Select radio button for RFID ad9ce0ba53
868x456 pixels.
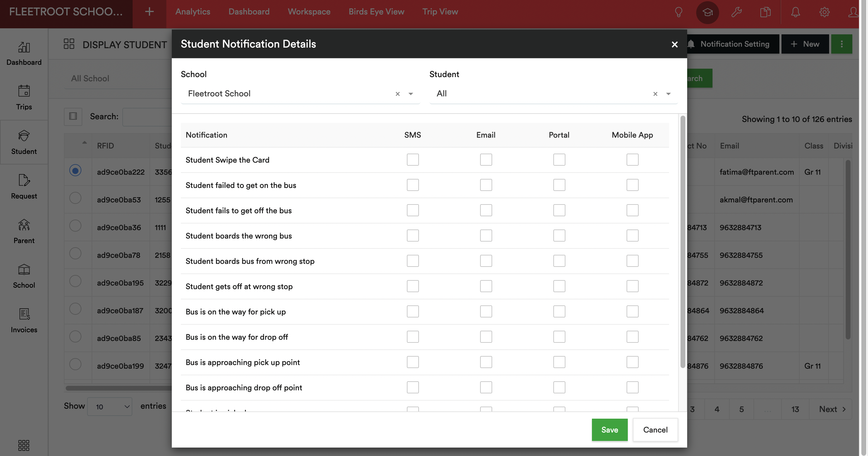pos(75,198)
